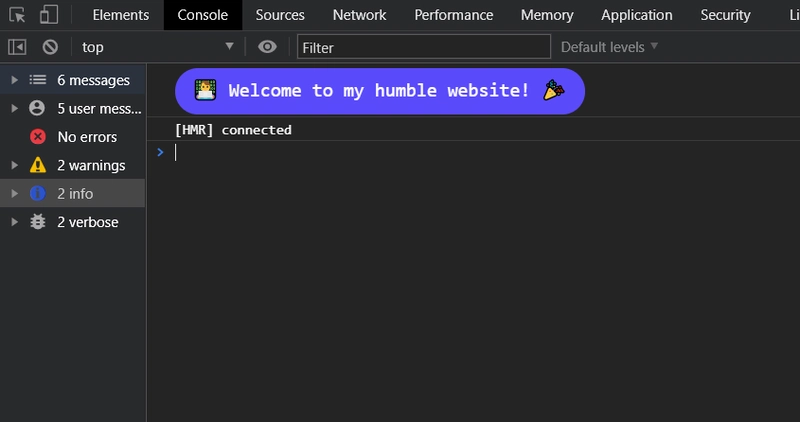Activate the inspect element picker icon
Screen dimensions: 800x422
click(x=17, y=15)
